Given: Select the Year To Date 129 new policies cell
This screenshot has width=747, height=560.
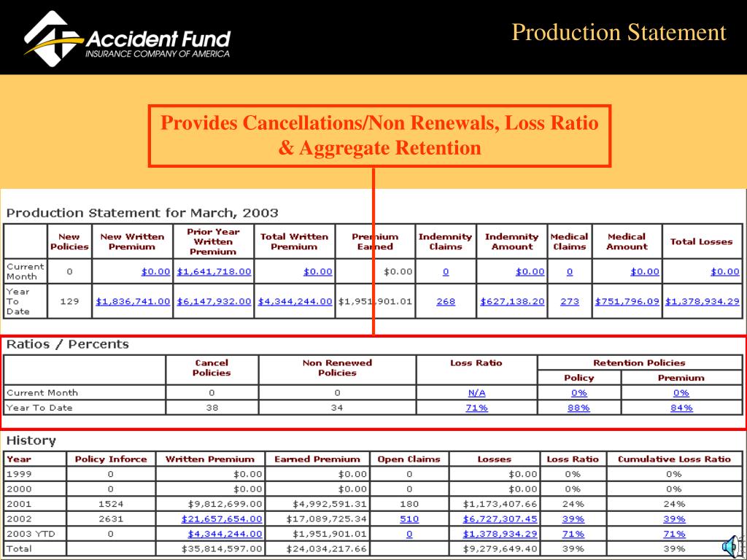Looking at the screenshot, I should tap(69, 301).
